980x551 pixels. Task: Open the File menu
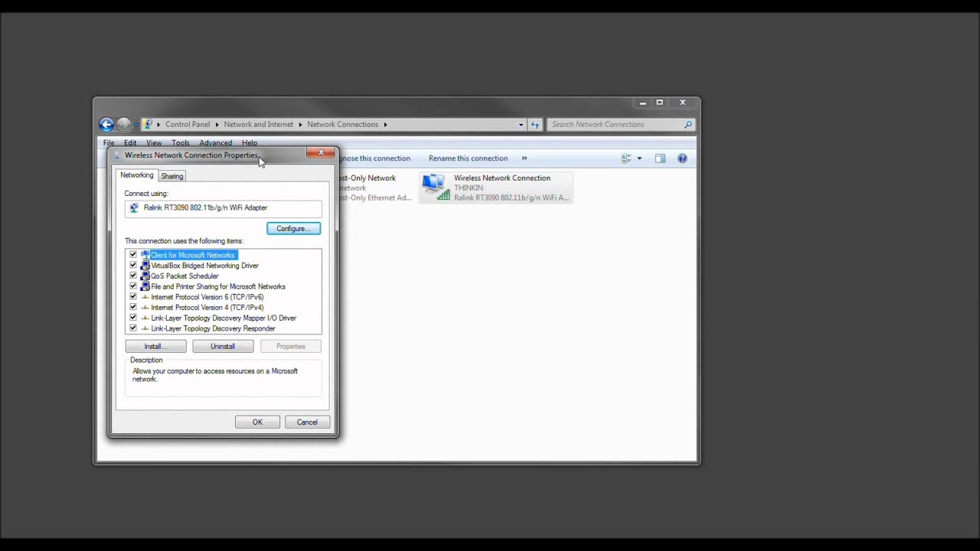pos(109,142)
